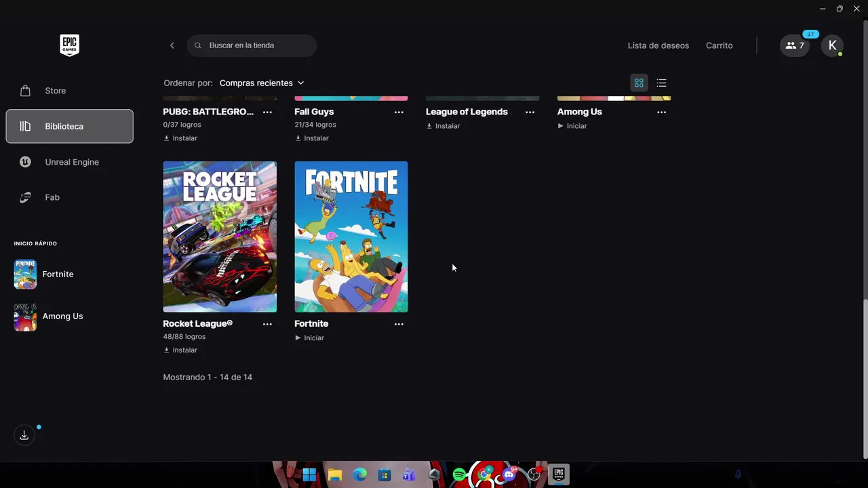The height and width of the screenshot is (488, 868).
Task: Open Carrito
Action: point(719,45)
